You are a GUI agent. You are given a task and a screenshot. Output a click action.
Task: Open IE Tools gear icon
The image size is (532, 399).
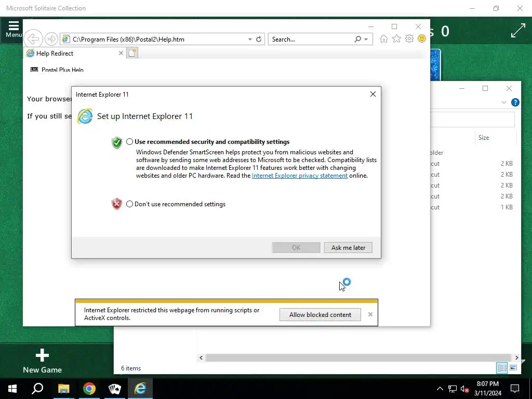point(409,38)
